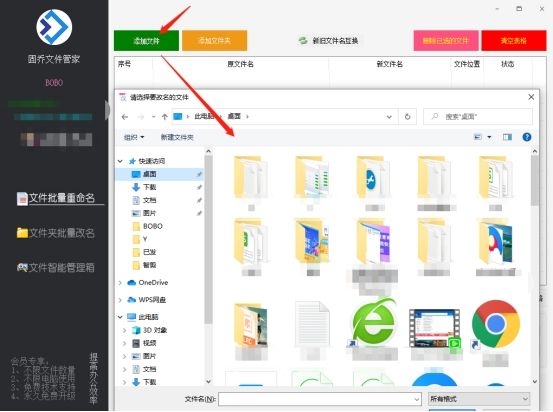Viewport: 553px width, 412px height.
Task: Click 此电脑 in the address path
Action: click(205, 116)
